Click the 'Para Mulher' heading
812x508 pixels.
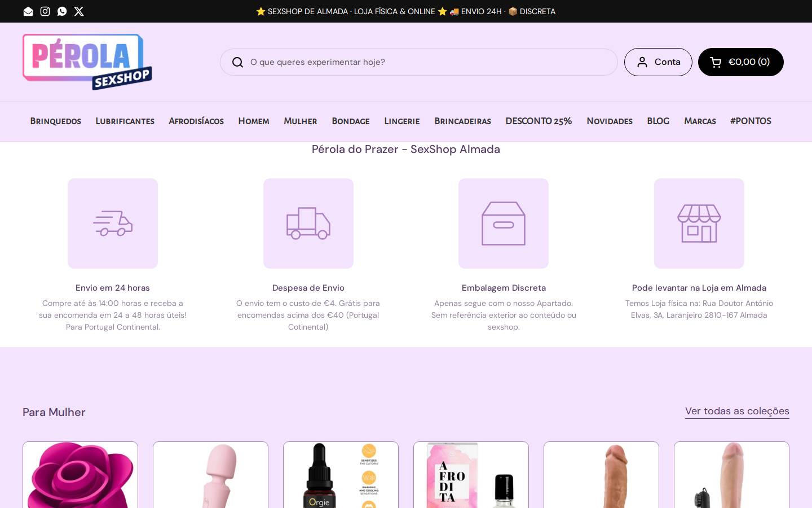click(x=54, y=412)
